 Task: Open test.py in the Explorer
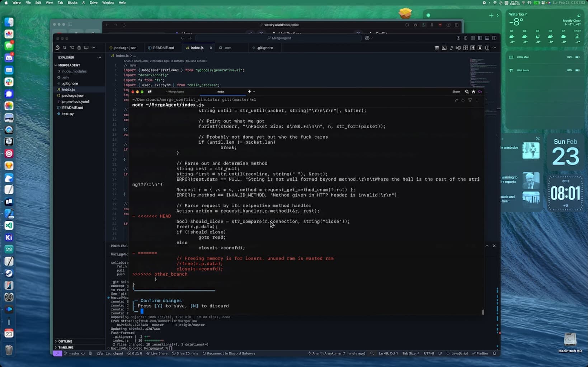click(x=68, y=114)
